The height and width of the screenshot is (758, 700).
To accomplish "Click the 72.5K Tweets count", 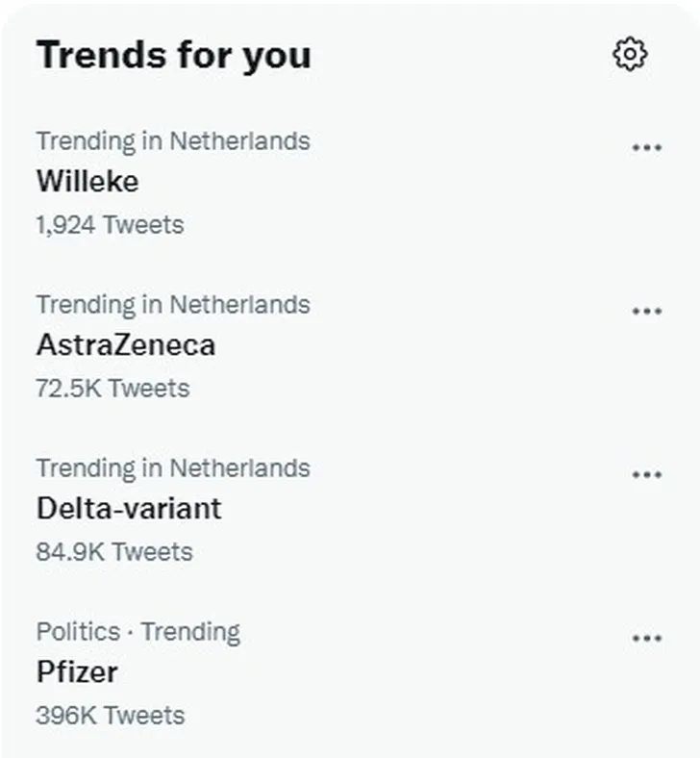I will click(x=112, y=389).
